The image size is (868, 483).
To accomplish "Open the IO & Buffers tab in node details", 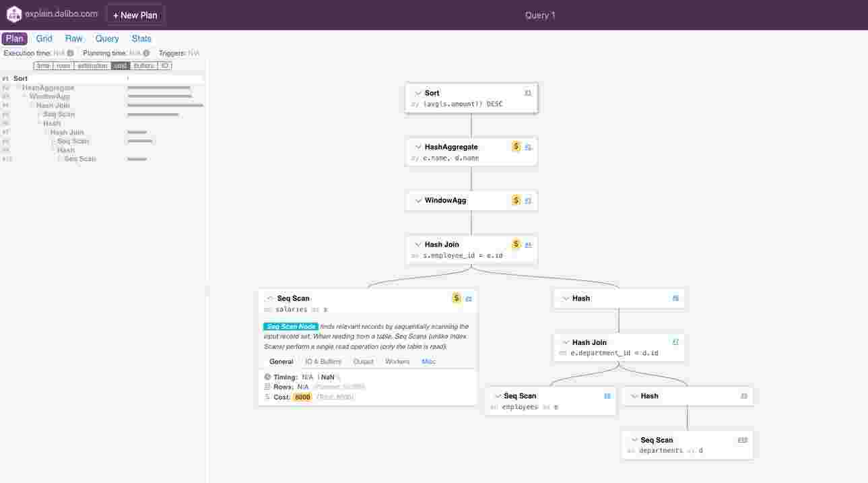I will [323, 362].
